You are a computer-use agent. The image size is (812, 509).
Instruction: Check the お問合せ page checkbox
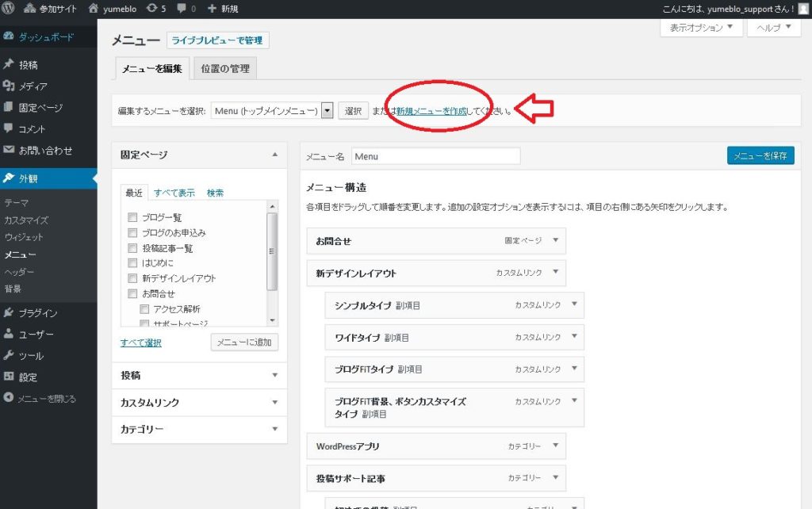click(x=132, y=293)
